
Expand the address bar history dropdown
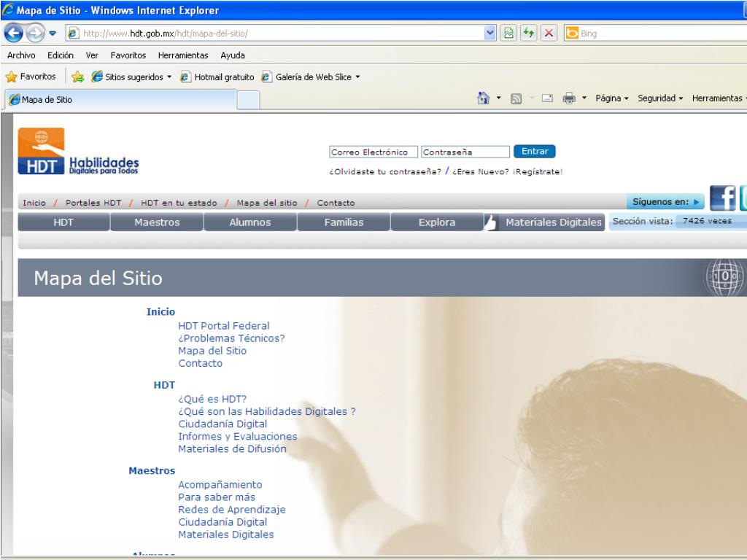(489, 34)
